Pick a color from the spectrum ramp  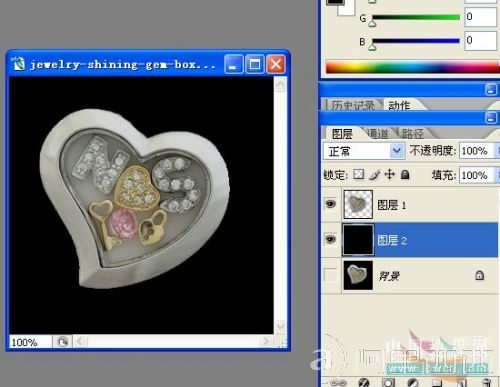[412, 67]
